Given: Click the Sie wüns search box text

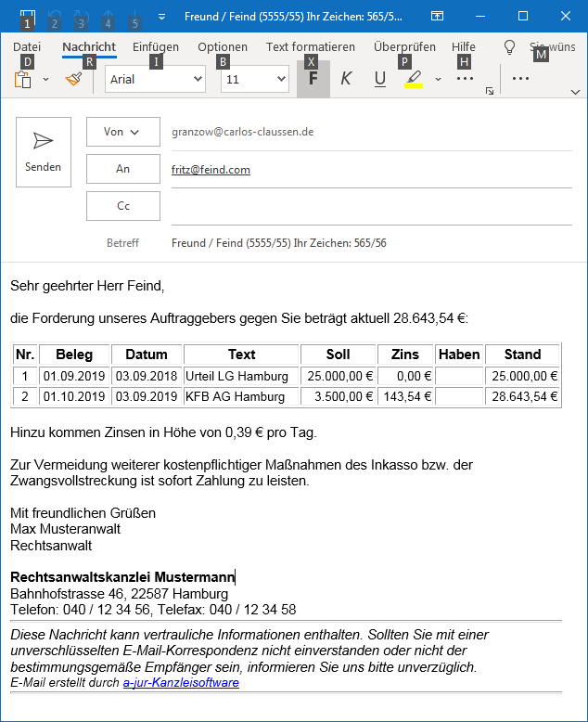Looking at the screenshot, I should click(552, 47).
